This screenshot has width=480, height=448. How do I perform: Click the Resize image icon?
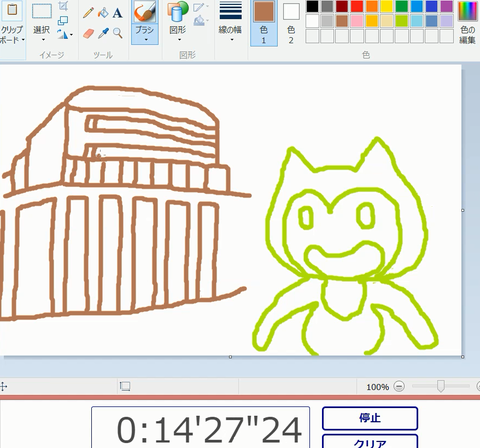click(63, 20)
